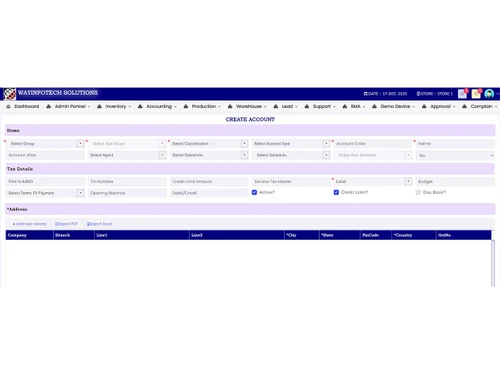Open the Select Schedule dropdown
500x375 pixels.
click(x=291, y=155)
